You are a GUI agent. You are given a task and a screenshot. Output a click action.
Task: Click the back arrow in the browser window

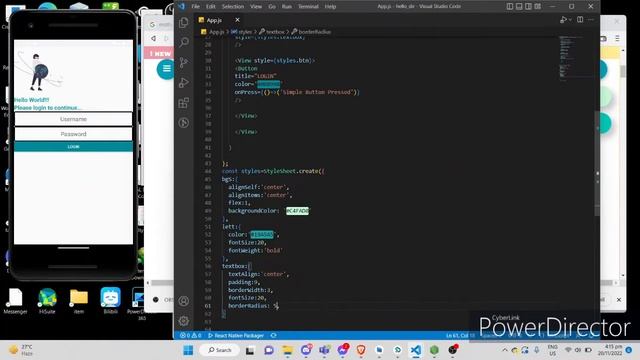click(x=153, y=38)
